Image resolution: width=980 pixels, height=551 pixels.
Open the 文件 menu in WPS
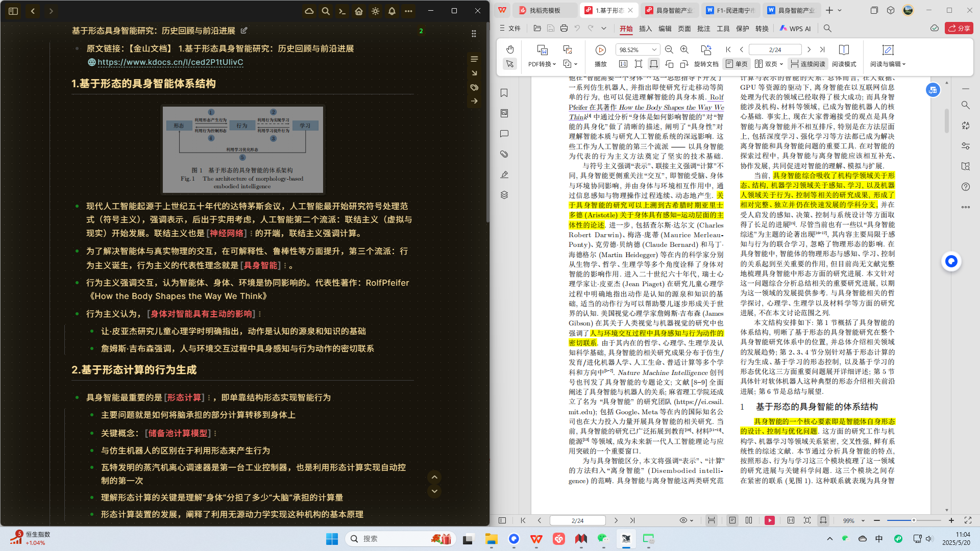pos(510,29)
